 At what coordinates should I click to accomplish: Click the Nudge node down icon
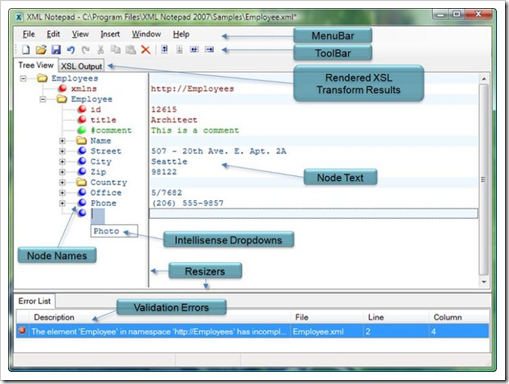(x=179, y=50)
